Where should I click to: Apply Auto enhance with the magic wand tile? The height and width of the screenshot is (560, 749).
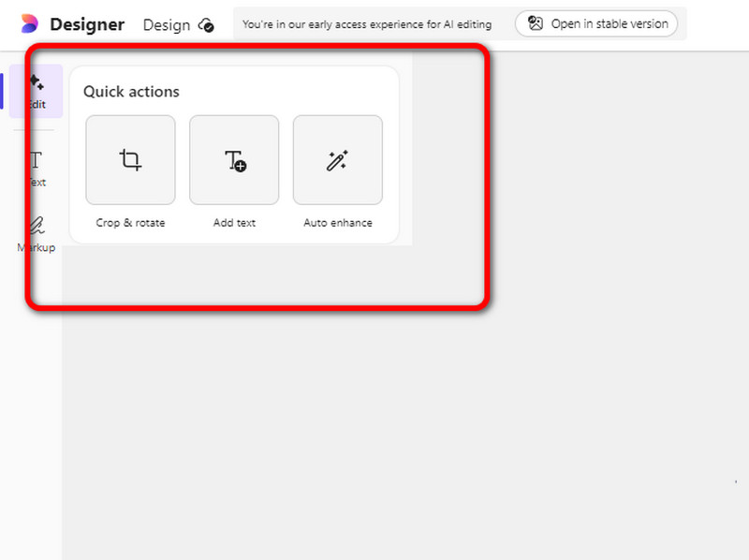click(337, 160)
